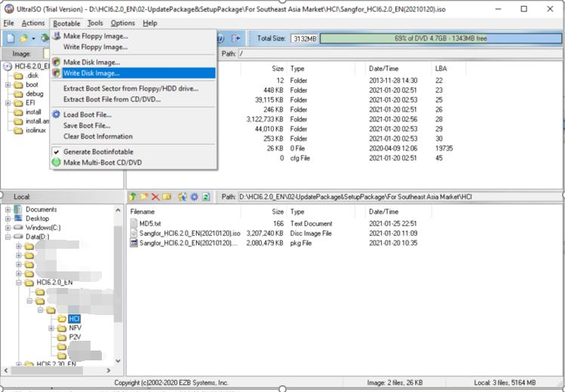Expand the NFV folder node
565x392 pixels.
51,328
